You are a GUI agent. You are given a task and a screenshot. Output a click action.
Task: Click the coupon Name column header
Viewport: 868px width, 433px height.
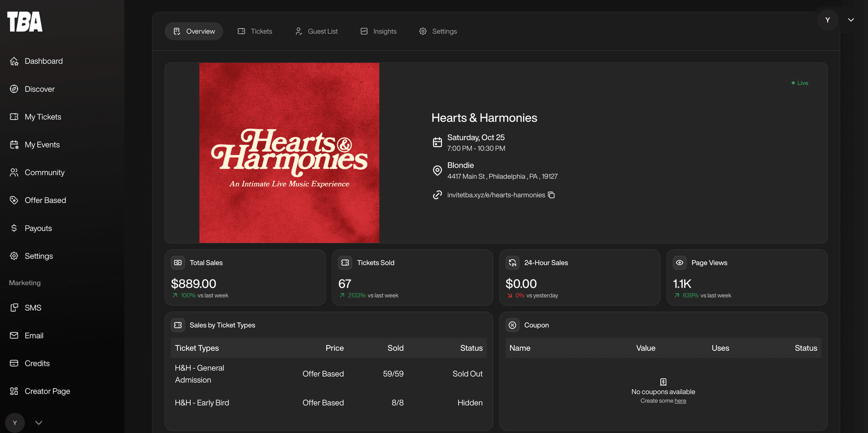pyautogui.click(x=520, y=348)
